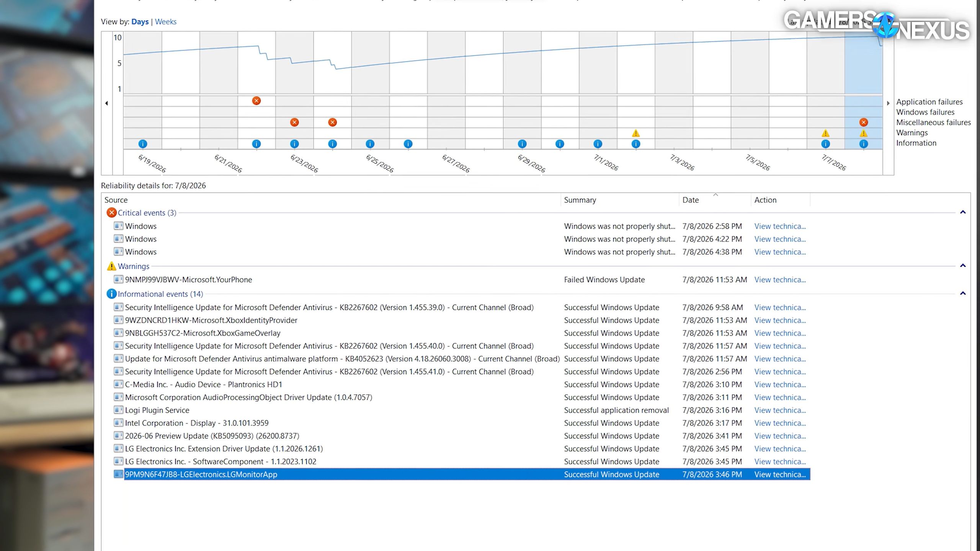
Task: Click the information icon on 6/25/2026
Action: 370,144
